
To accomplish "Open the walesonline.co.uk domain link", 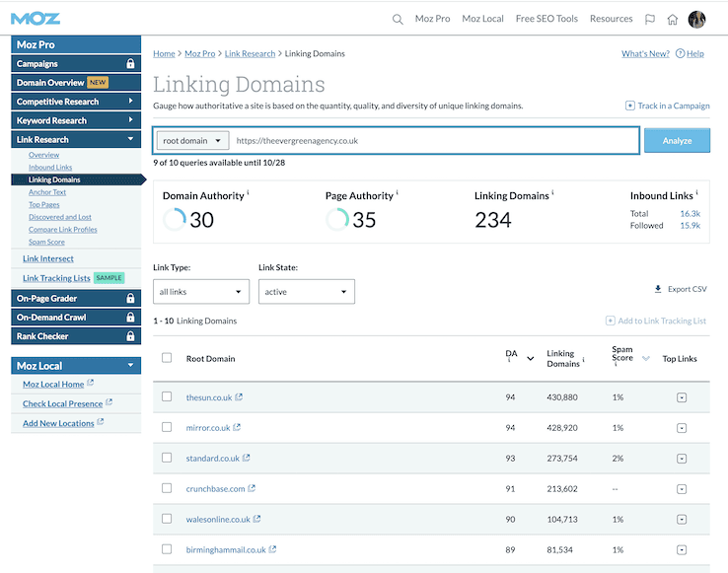I will (217, 519).
